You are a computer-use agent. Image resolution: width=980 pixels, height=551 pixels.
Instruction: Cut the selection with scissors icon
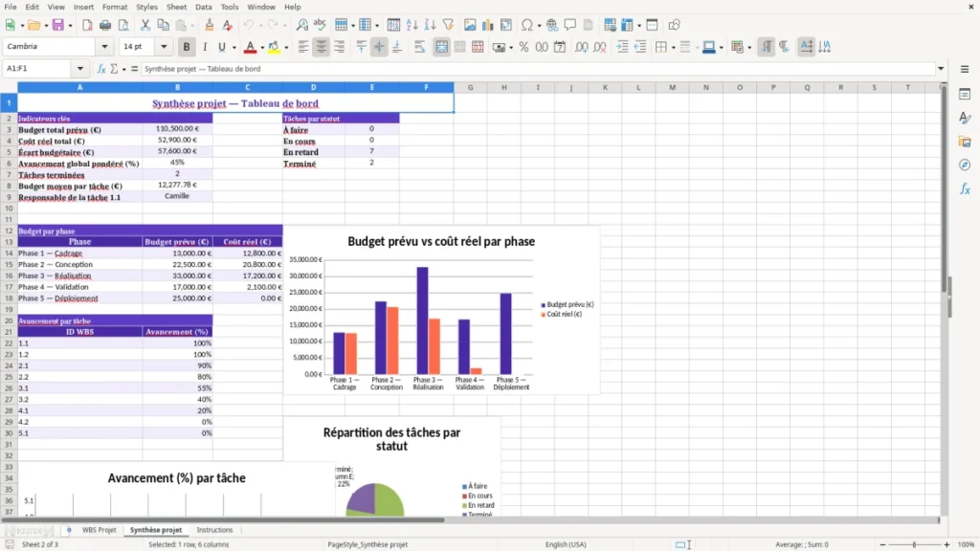145,25
